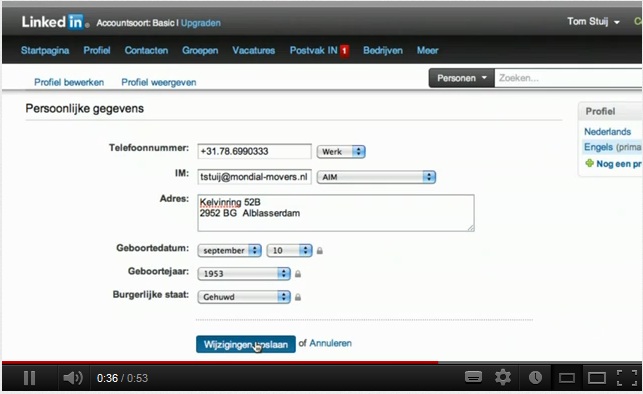Click lock icon next to Burgerlijke staat
Viewport: 643px width, 394px height.
pyautogui.click(x=298, y=297)
